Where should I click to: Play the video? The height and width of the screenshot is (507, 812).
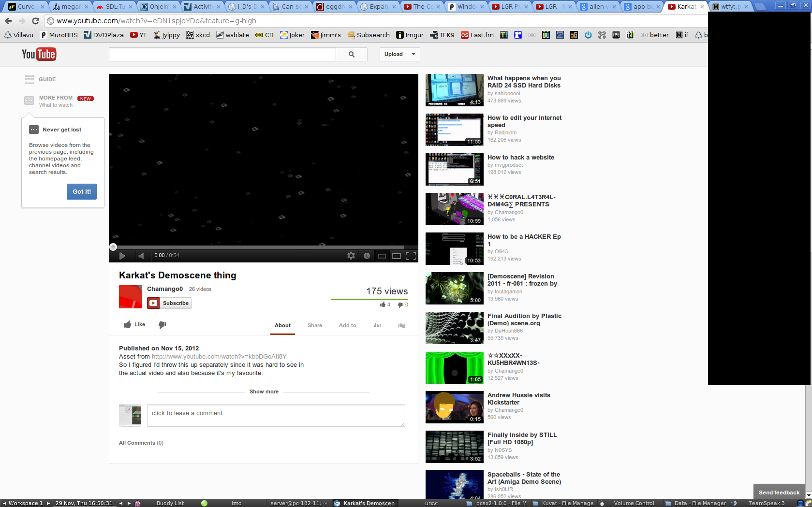click(122, 256)
